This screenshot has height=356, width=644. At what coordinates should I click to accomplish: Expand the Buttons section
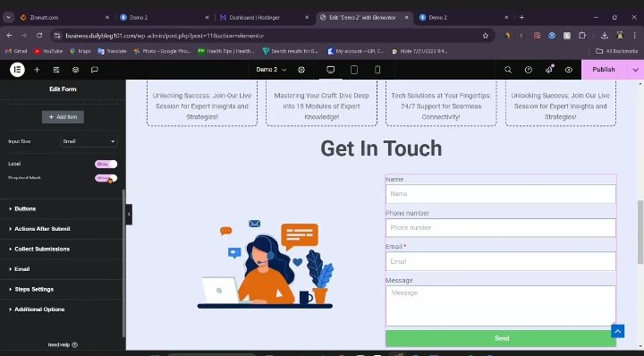pyautogui.click(x=62, y=208)
